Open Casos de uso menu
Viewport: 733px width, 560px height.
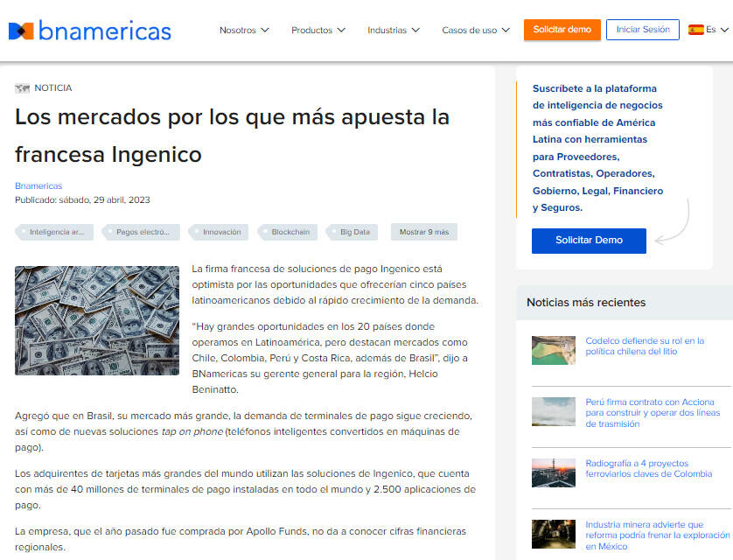(x=476, y=31)
